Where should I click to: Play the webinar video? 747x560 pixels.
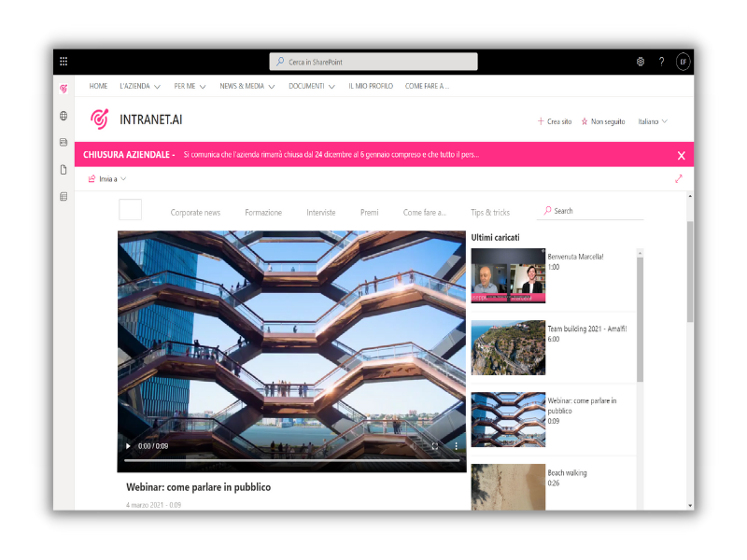click(x=129, y=446)
